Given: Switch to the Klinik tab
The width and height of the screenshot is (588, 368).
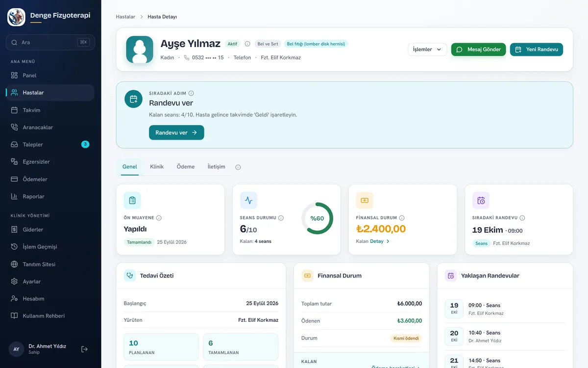Looking at the screenshot, I should 157,167.
